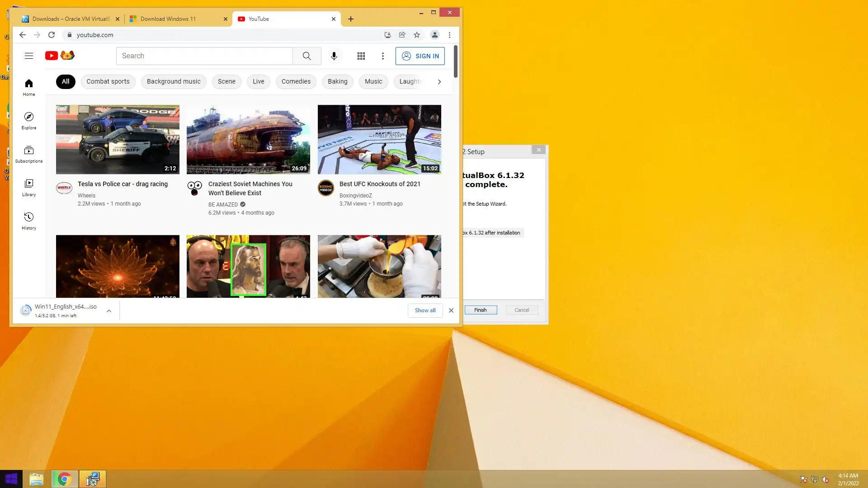Viewport: 868px width, 488px height.
Task: Open the Tesla vs Police car video thumbnail
Action: coord(118,139)
